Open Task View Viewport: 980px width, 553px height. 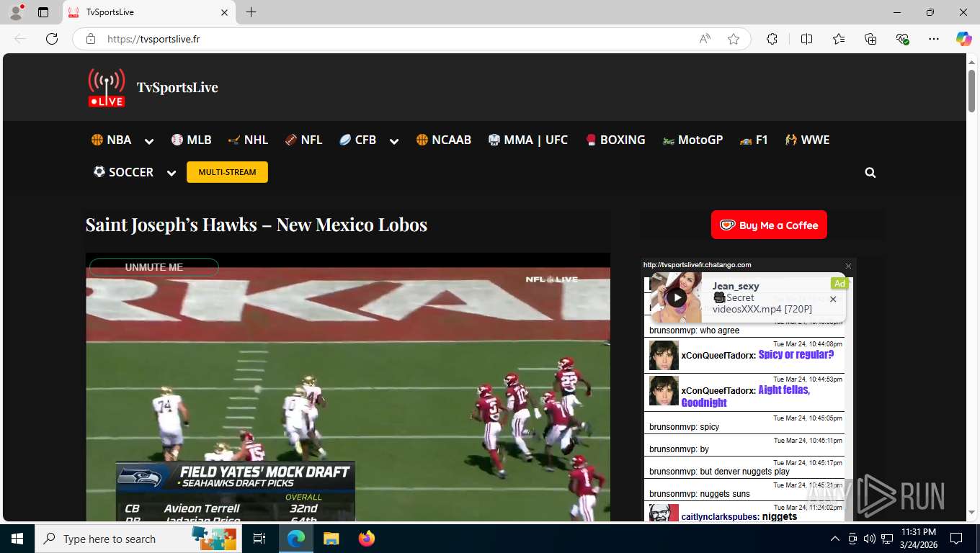pyautogui.click(x=259, y=539)
